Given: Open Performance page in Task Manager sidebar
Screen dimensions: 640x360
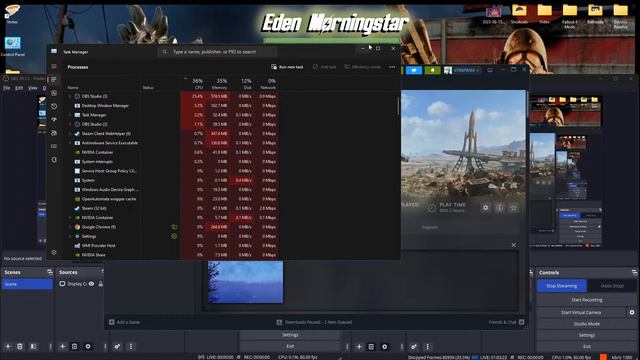Looking at the screenshot, I should pos(54,93).
